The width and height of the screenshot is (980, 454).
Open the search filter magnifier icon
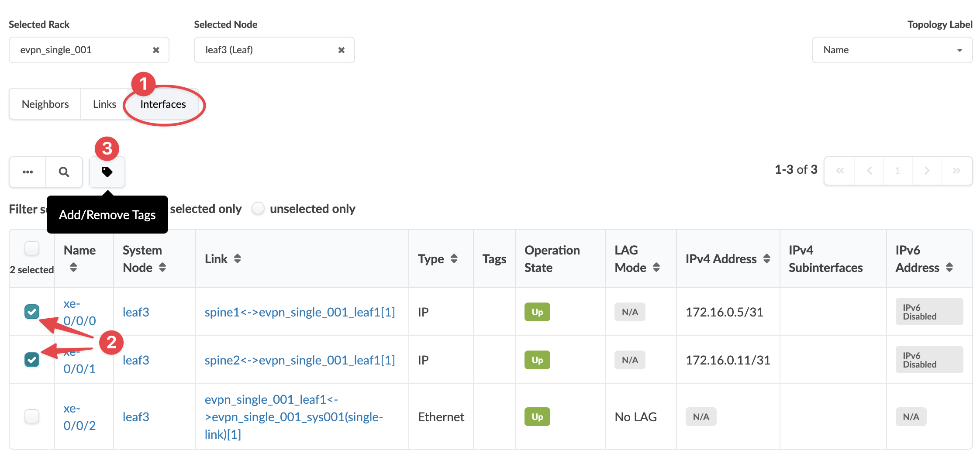tap(64, 172)
